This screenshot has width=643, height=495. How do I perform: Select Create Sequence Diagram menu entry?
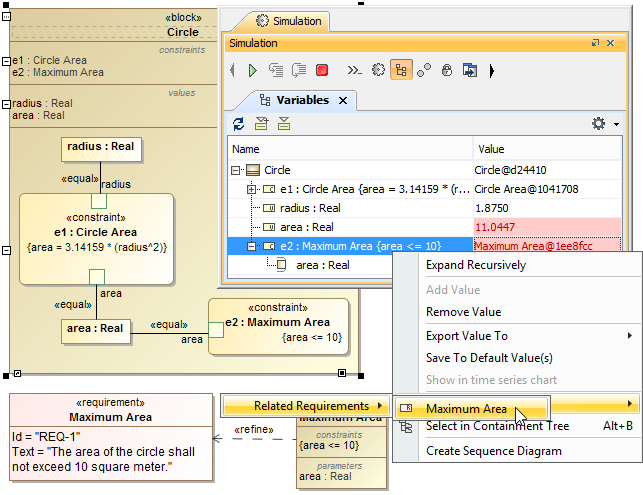pyautogui.click(x=493, y=451)
